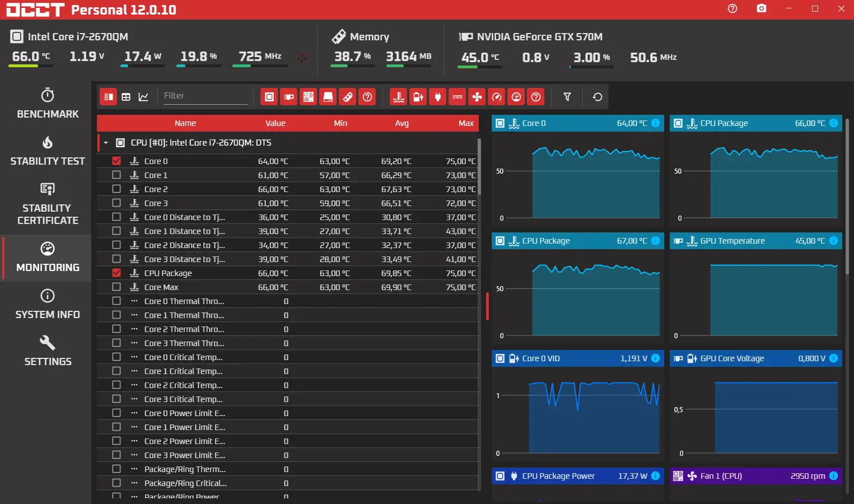Click the reset refresh arrow icon
This screenshot has width=854, height=504.
coord(598,97)
